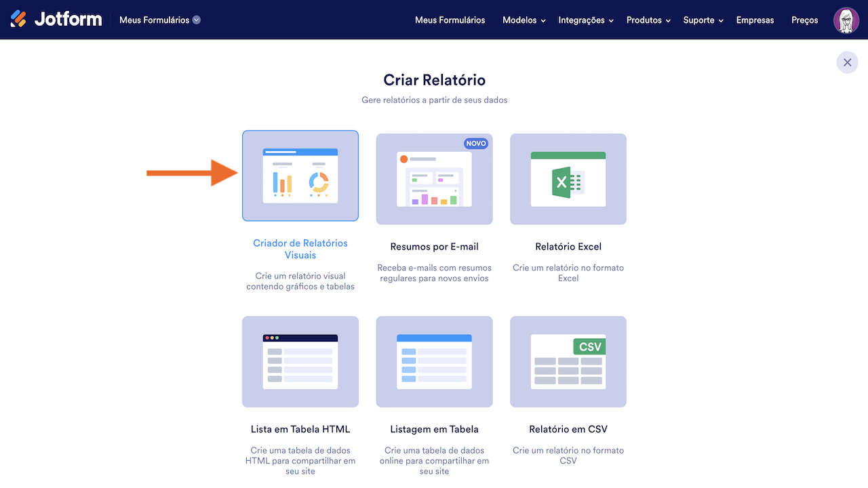Click the Jotform logo
The width and height of the screenshot is (868, 488).
tap(56, 19)
